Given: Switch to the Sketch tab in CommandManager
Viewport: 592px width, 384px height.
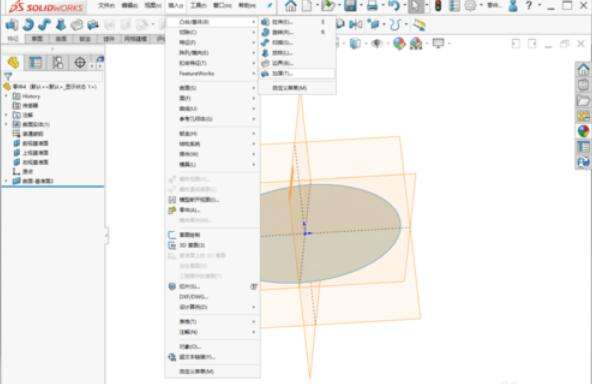Looking at the screenshot, I should (37, 39).
